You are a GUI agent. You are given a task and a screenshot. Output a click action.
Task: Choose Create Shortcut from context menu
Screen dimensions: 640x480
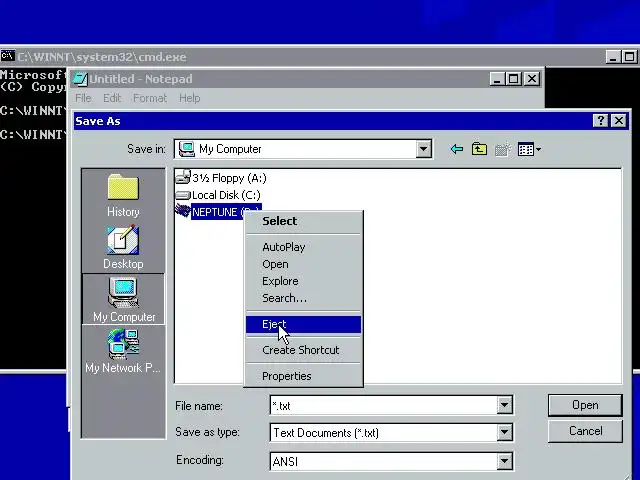pyautogui.click(x=303, y=350)
